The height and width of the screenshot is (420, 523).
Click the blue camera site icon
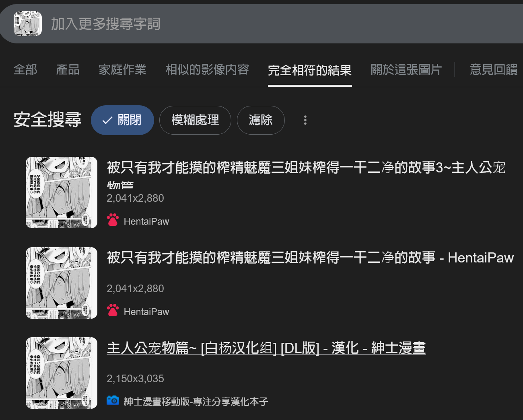click(113, 400)
